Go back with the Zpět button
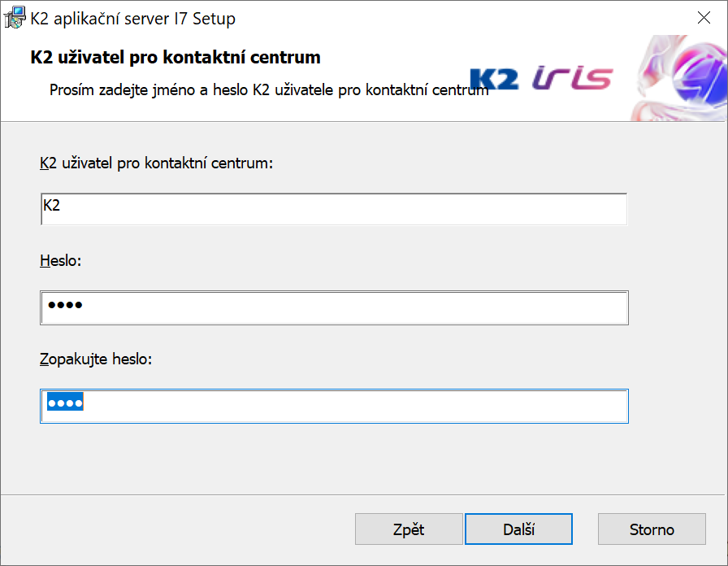728x566 pixels. point(409,529)
